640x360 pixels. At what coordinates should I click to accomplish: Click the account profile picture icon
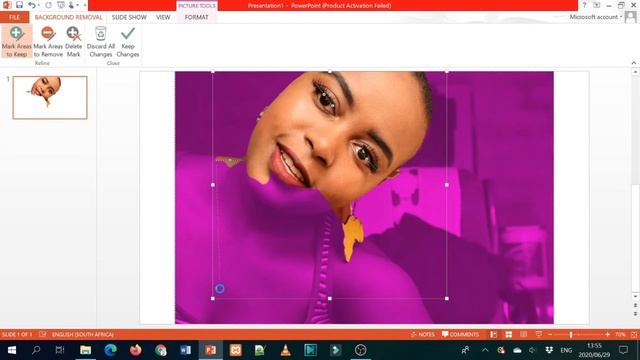630,17
